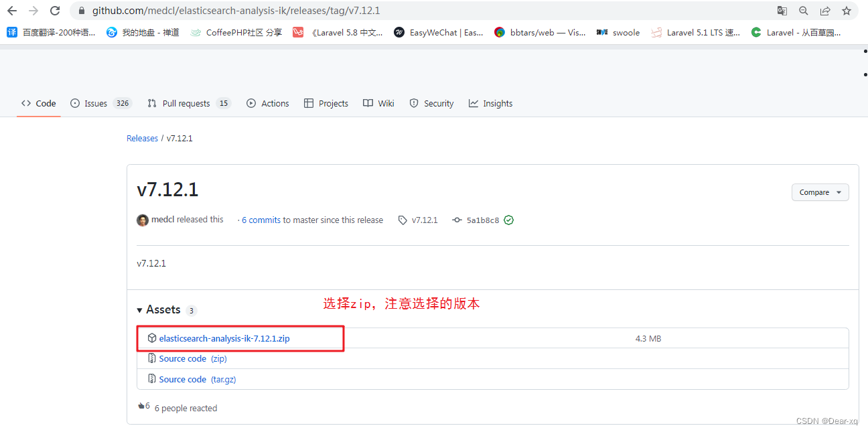The height and width of the screenshot is (432, 868).
Task: Open the Insights tab
Action: tap(491, 103)
